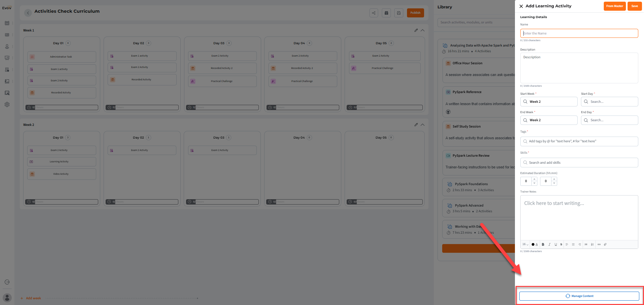644x305 pixels.
Task: Pick the black text color swatch
Action: point(533,244)
